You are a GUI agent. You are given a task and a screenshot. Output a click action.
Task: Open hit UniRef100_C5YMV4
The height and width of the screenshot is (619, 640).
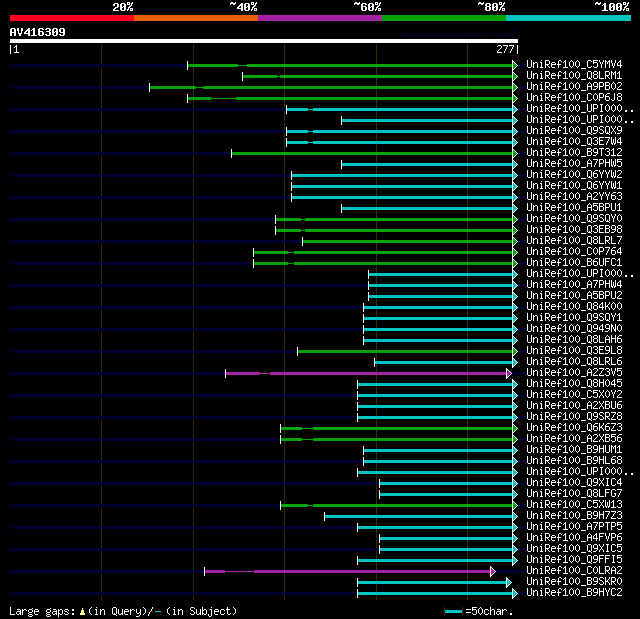click(x=574, y=64)
